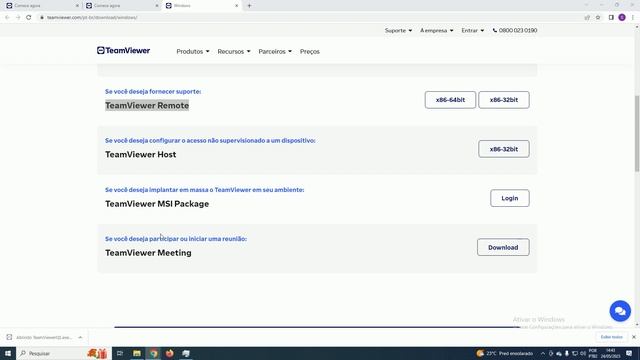The width and height of the screenshot is (640, 360).
Task: Expand the Entrar menu
Action: coord(473,31)
